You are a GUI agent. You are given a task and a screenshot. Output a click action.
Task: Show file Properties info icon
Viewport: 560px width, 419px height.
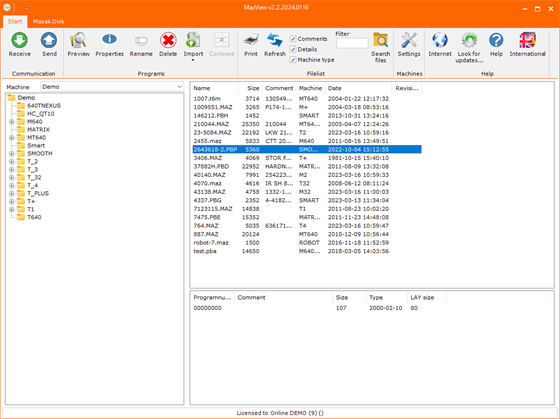tap(109, 40)
